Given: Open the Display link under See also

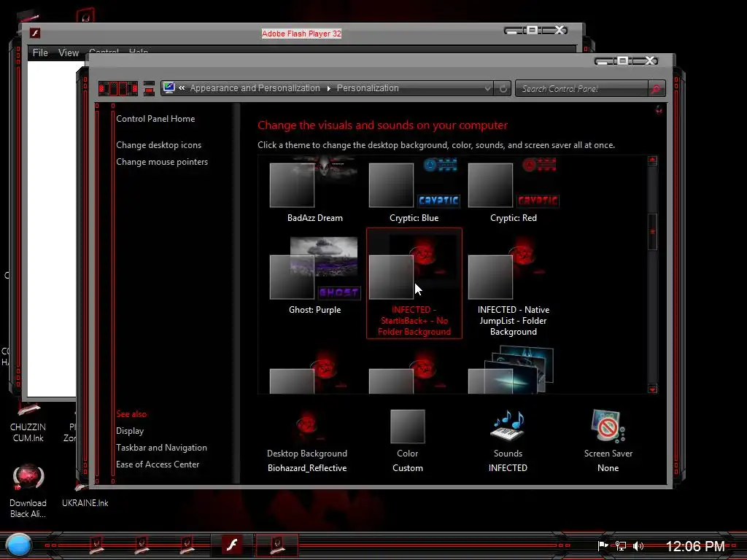Looking at the screenshot, I should click(130, 431).
